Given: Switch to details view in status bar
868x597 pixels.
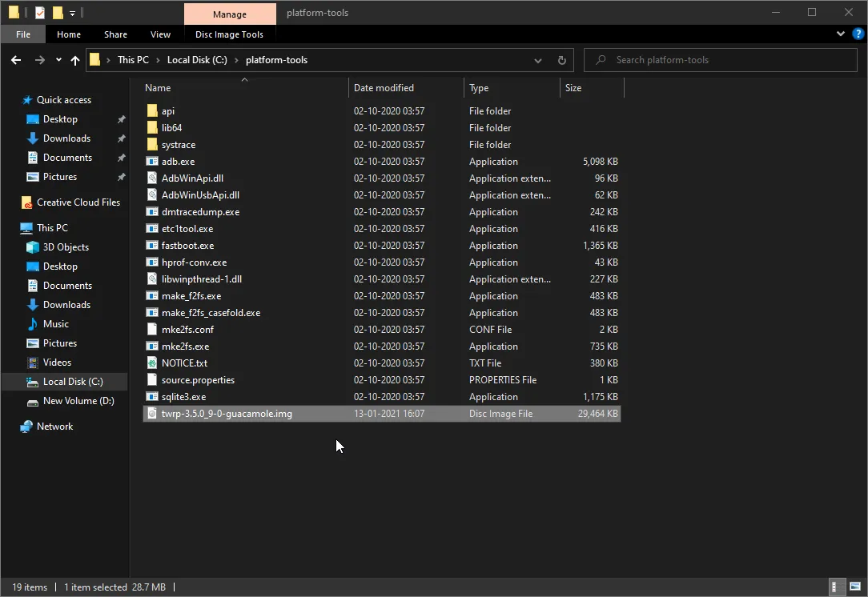Looking at the screenshot, I should [x=837, y=587].
